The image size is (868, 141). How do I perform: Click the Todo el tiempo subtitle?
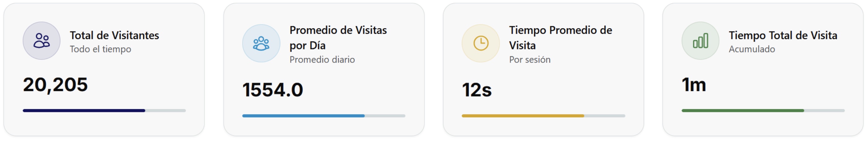tap(101, 49)
